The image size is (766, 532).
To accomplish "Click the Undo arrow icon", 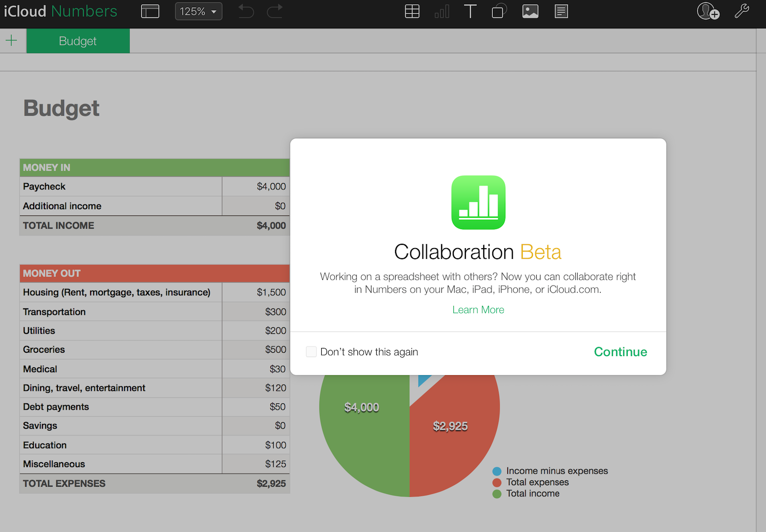I will tap(246, 11).
